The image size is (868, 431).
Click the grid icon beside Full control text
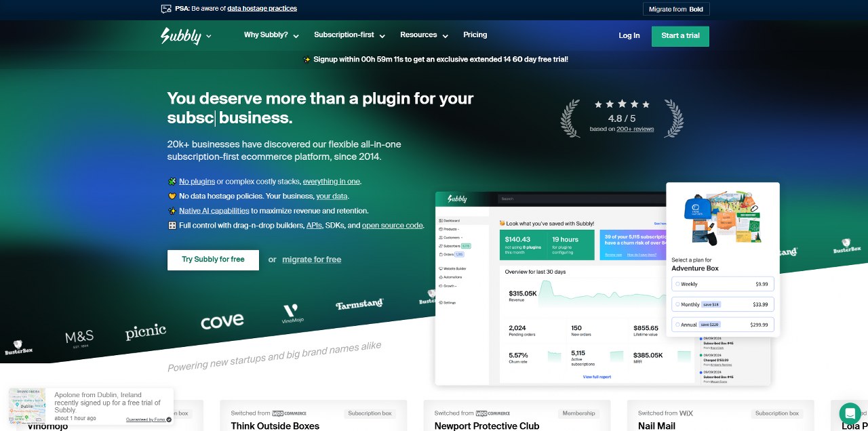coord(172,226)
